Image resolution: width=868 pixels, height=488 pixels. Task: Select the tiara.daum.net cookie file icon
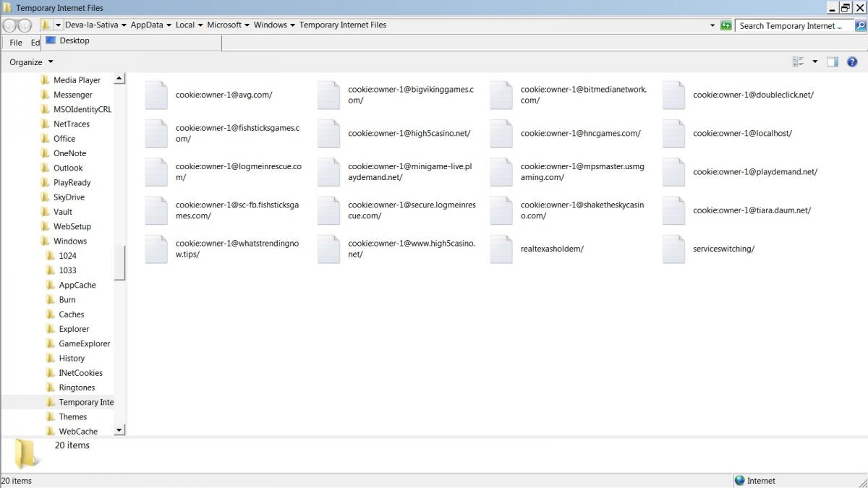[673, 210]
